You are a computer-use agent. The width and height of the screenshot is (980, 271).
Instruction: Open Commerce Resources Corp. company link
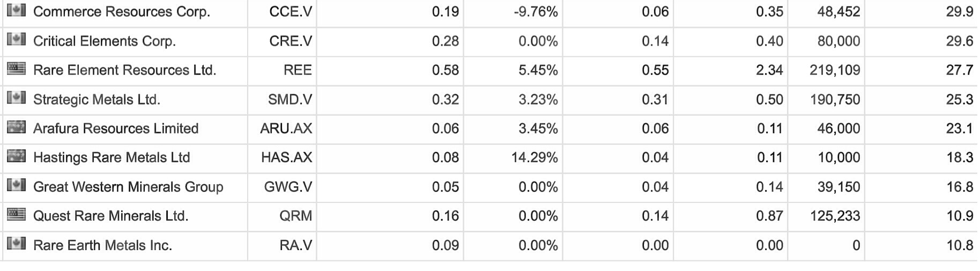tap(122, 12)
